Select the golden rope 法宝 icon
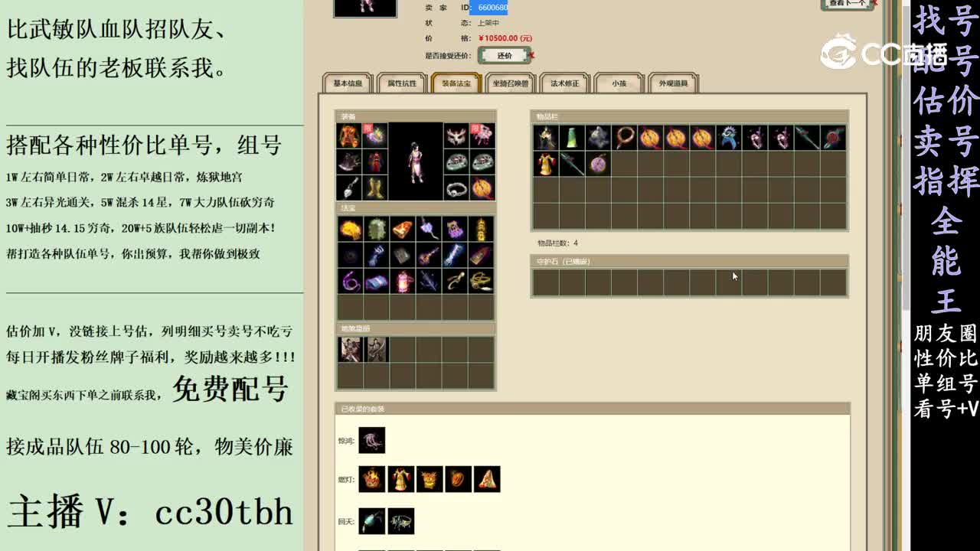The height and width of the screenshot is (551, 980). pos(481,280)
